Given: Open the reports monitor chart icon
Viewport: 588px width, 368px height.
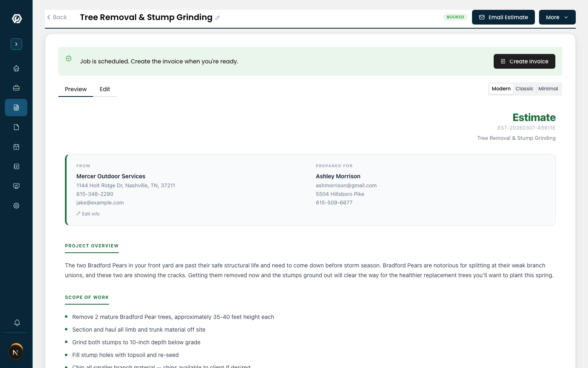Looking at the screenshot, I should (x=16, y=186).
